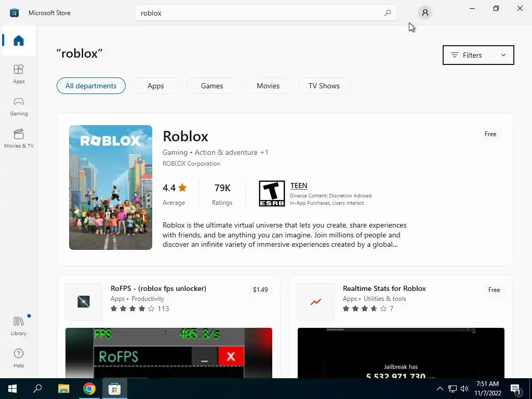Click the ROBLOX Corporation publisher text

(191, 164)
